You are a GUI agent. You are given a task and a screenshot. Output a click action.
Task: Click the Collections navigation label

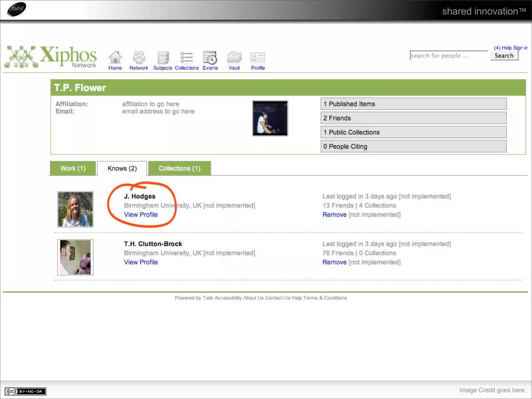coord(187,68)
